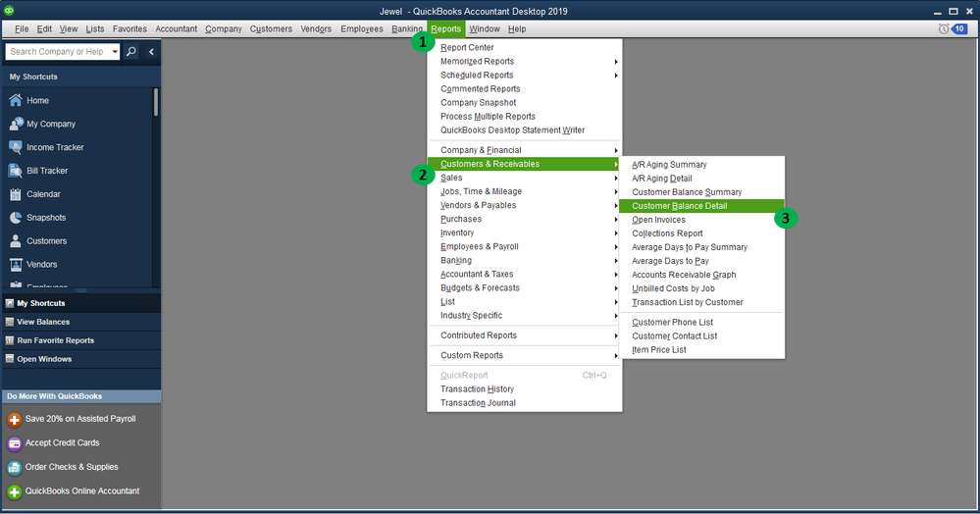Open the Vendors shortcut icon
This screenshot has height=514, width=980.
tap(16, 265)
